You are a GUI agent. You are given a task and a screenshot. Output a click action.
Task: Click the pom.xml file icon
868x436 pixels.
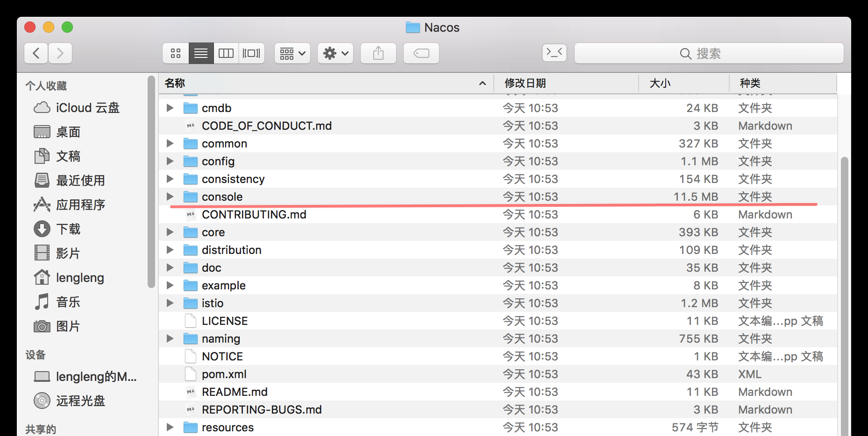pyautogui.click(x=191, y=374)
